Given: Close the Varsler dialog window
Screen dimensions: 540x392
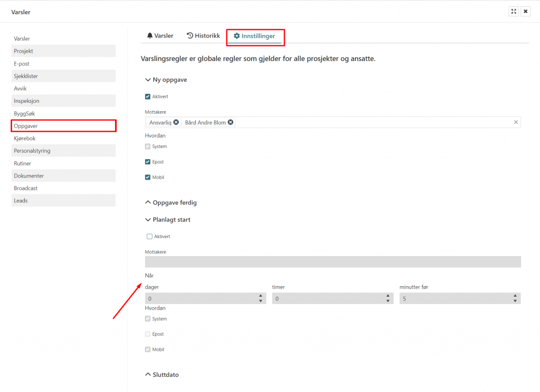Looking at the screenshot, I should pyautogui.click(x=525, y=12).
